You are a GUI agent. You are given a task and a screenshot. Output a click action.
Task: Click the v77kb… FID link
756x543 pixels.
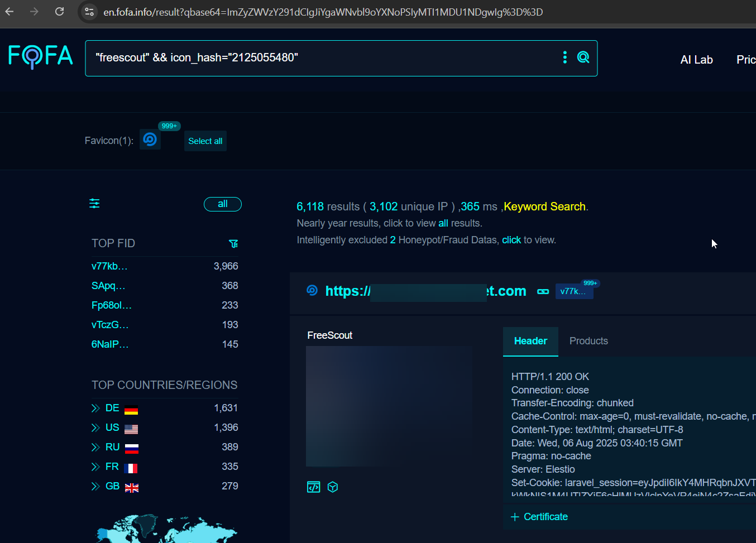109,266
